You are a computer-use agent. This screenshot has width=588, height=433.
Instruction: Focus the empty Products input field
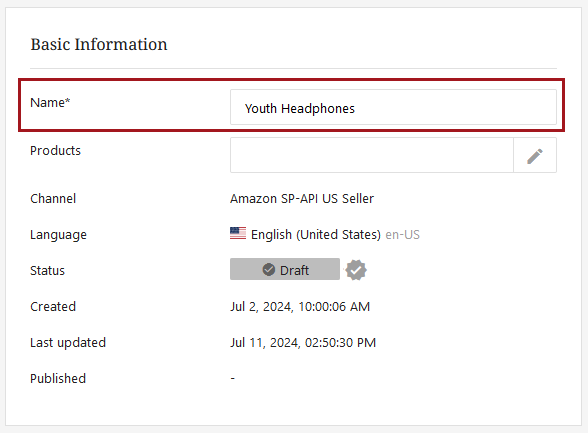click(372, 155)
